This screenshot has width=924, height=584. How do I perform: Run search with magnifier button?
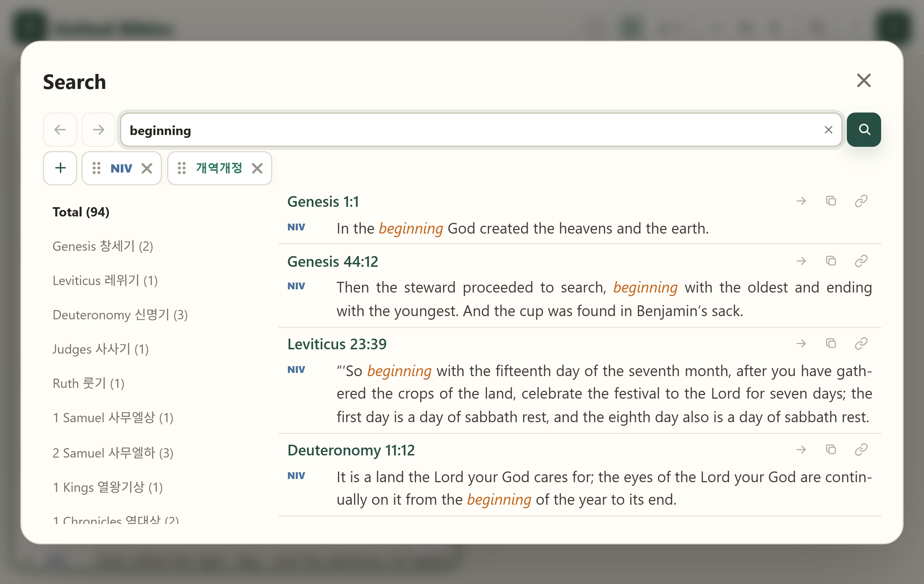(864, 130)
